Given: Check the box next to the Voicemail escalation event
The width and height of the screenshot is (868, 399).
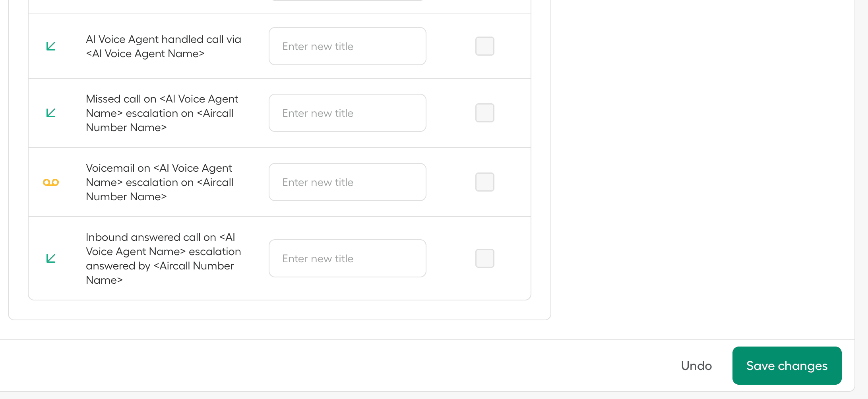Looking at the screenshot, I should click(x=484, y=182).
